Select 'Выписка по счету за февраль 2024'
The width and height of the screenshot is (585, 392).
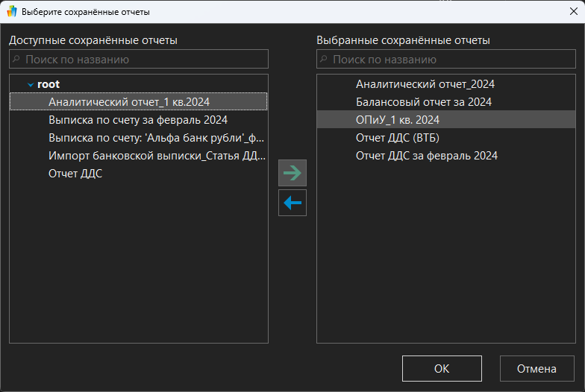tap(137, 120)
